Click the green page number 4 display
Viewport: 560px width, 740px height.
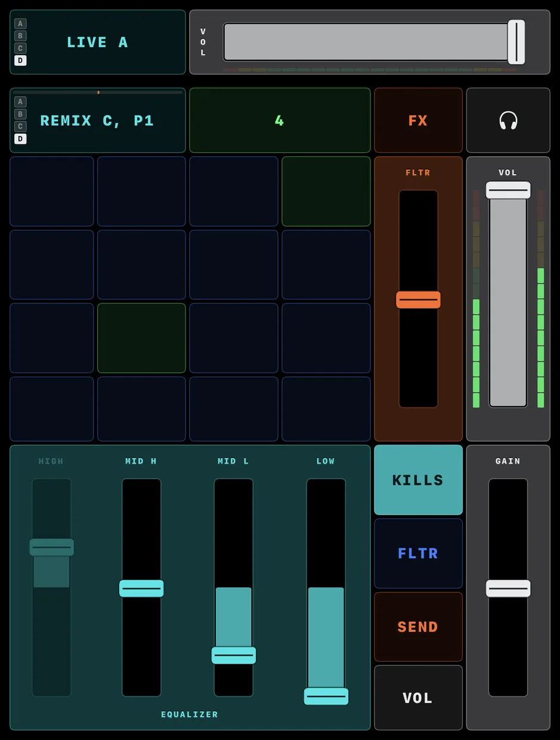pyautogui.click(x=280, y=121)
